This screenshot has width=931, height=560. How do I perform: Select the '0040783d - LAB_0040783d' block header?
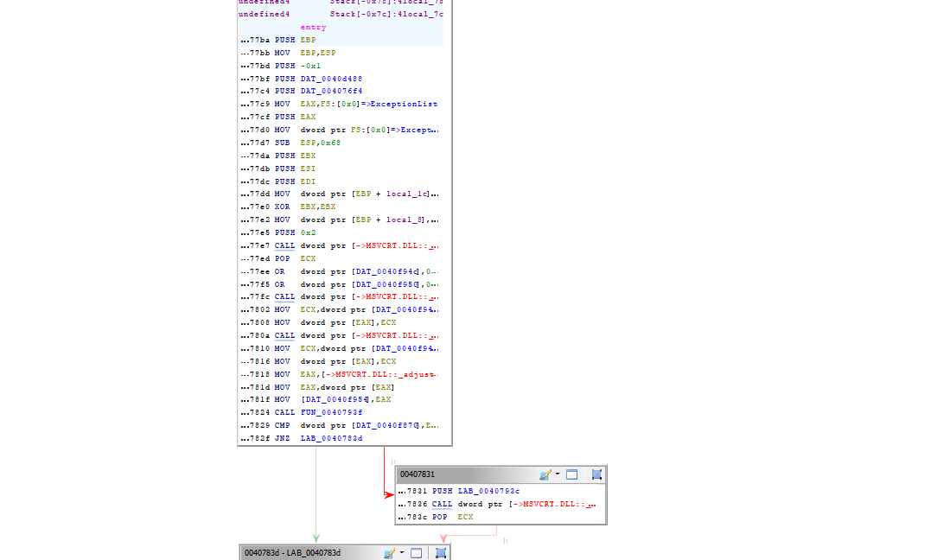coord(294,553)
